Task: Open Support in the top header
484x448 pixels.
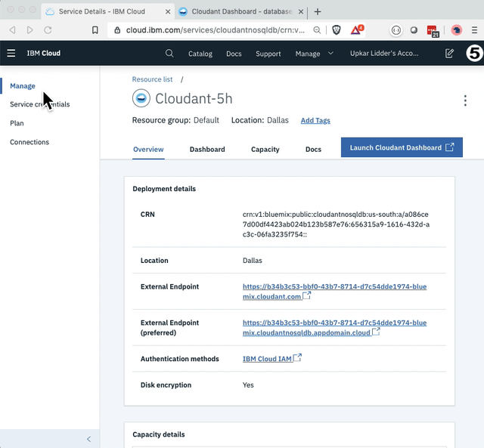Action: [x=268, y=54]
